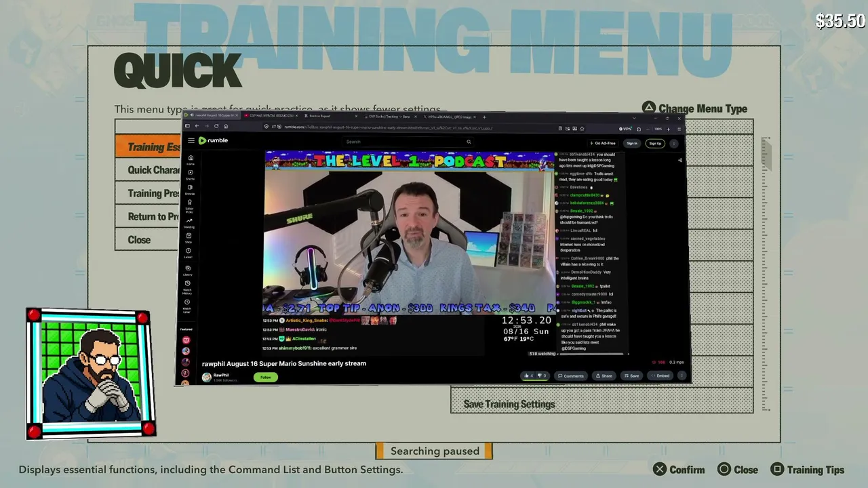
Task: Open Rumble hamburger menu icon
Action: (x=191, y=141)
